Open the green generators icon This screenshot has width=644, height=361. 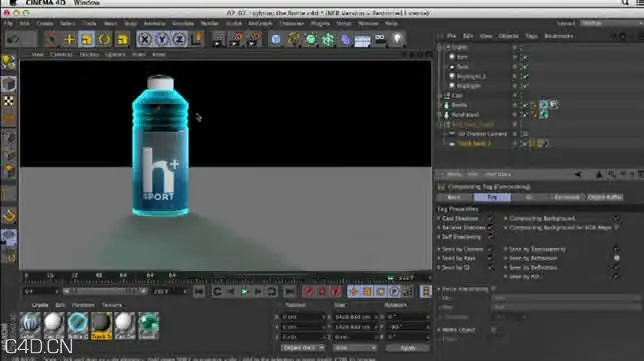(311, 39)
